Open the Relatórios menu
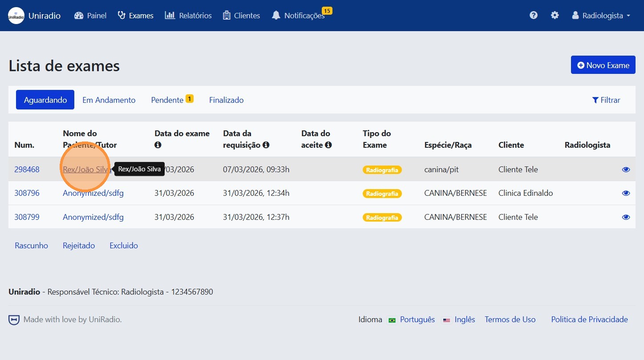Viewport: 644px width, 360px height. [188, 16]
